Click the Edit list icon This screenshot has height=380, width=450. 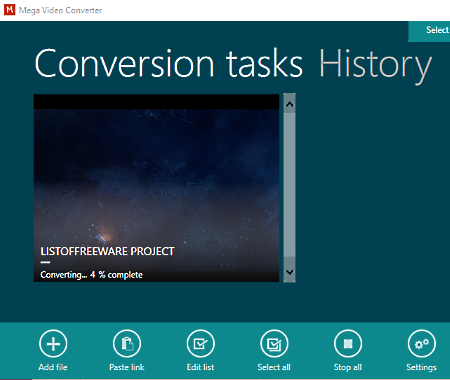(x=200, y=343)
